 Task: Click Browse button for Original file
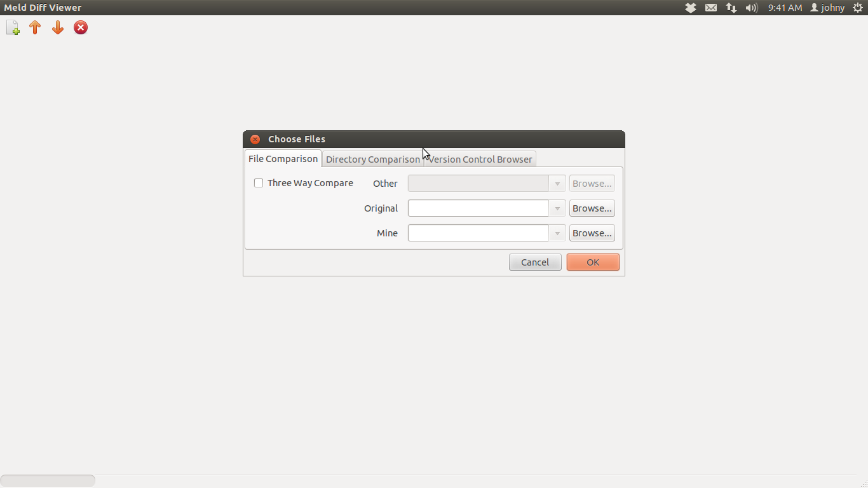tap(592, 208)
